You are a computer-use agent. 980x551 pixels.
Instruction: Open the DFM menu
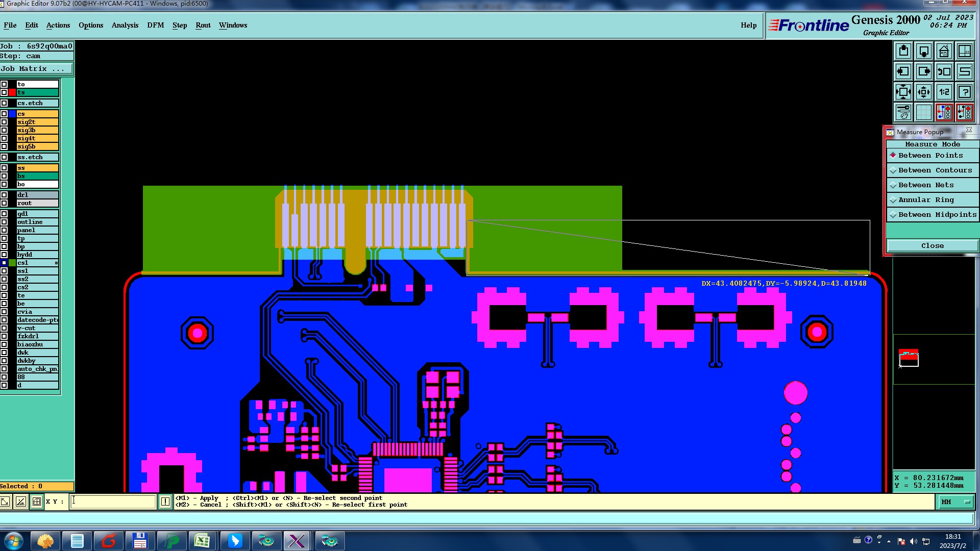pyautogui.click(x=155, y=26)
